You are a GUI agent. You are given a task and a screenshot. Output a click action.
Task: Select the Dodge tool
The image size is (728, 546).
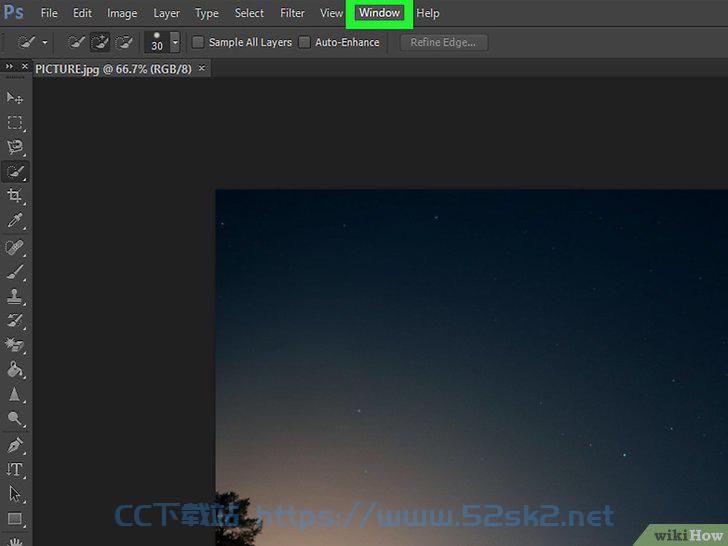coord(14,419)
